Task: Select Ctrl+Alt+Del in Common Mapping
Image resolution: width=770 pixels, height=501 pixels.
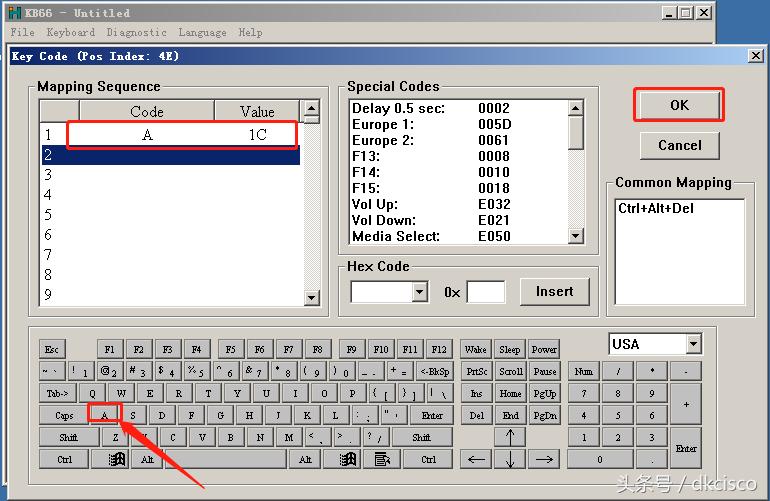Action: click(656, 209)
